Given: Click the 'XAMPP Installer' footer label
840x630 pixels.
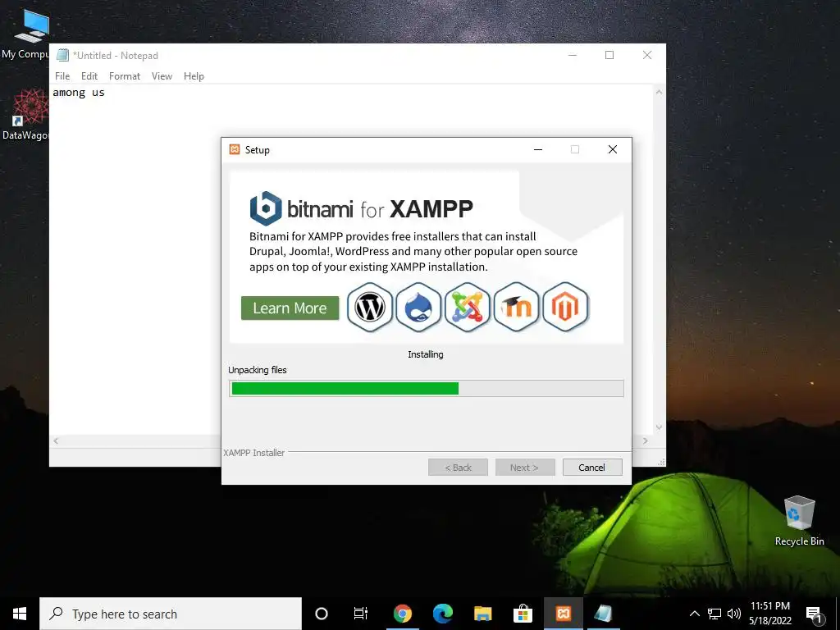Looking at the screenshot, I should click(254, 453).
